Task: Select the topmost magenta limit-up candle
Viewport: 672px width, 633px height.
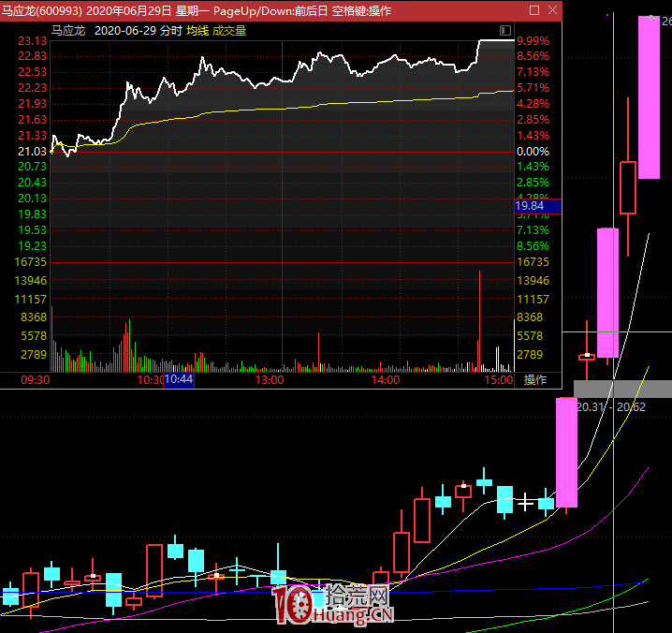Action: (649, 97)
